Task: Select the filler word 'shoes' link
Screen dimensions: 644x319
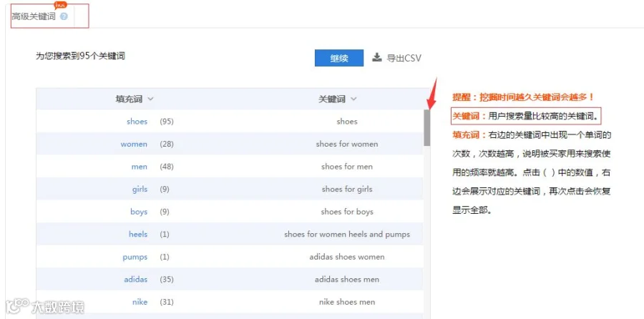Action: (137, 122)
